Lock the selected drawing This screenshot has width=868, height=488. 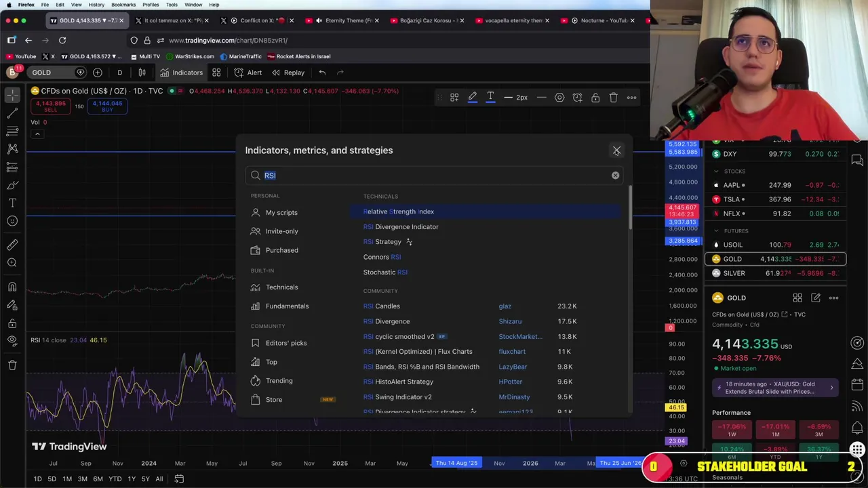pyautogui.click(x=595, y=98)
